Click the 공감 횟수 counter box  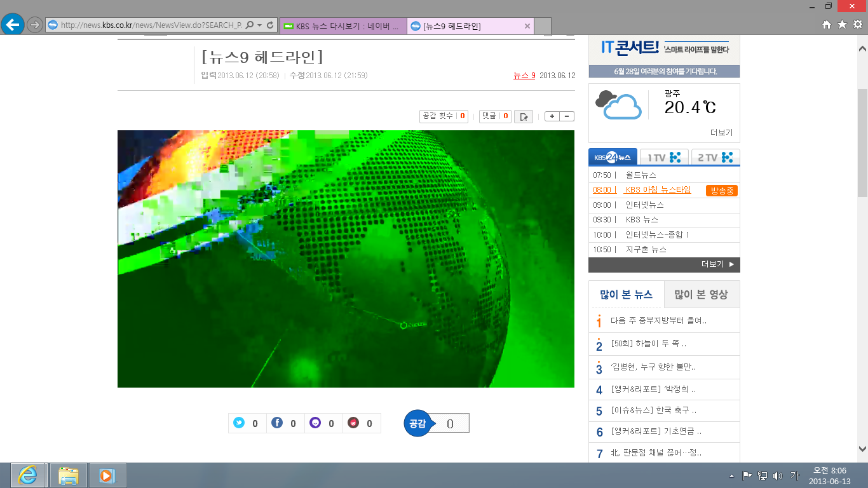tap(444, 116)
